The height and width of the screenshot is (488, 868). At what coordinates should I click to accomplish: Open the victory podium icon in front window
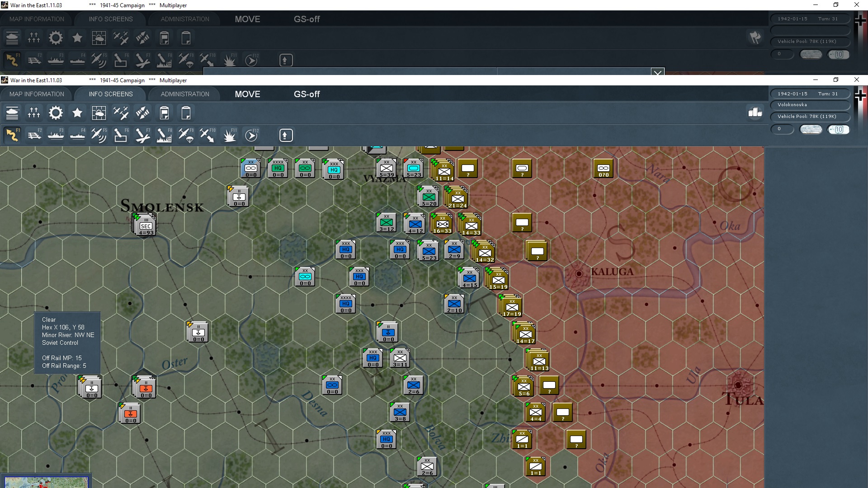[755, 112]
